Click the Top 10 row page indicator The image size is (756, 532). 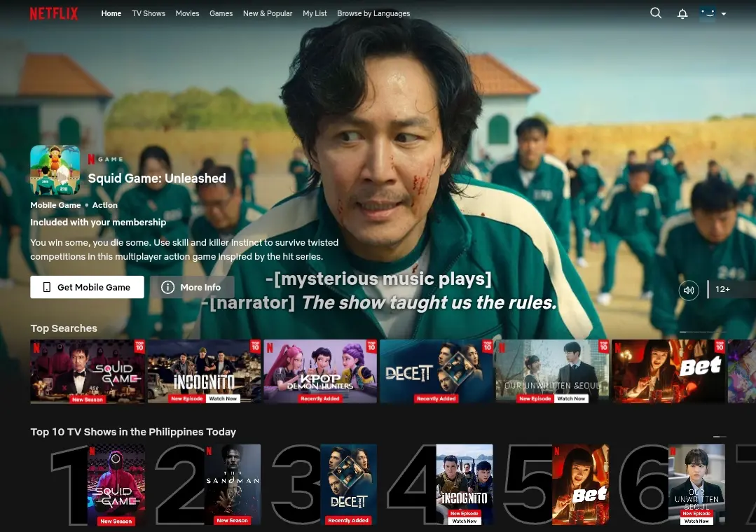click(720, 437)
